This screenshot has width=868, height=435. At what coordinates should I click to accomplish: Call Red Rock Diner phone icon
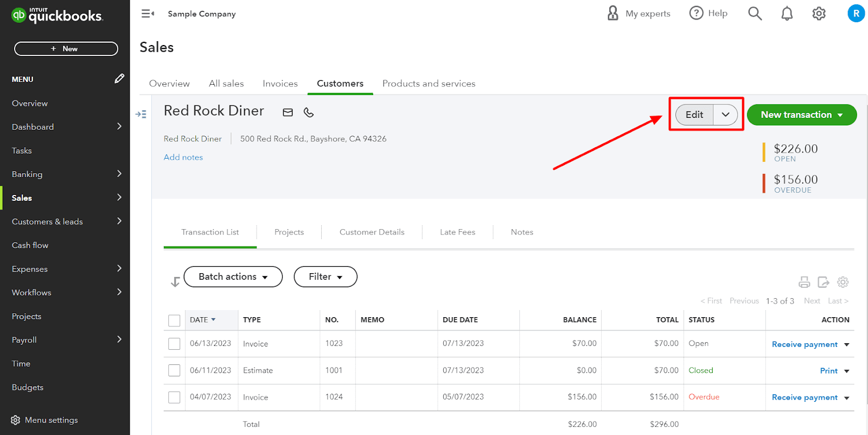tap(309, 112)
